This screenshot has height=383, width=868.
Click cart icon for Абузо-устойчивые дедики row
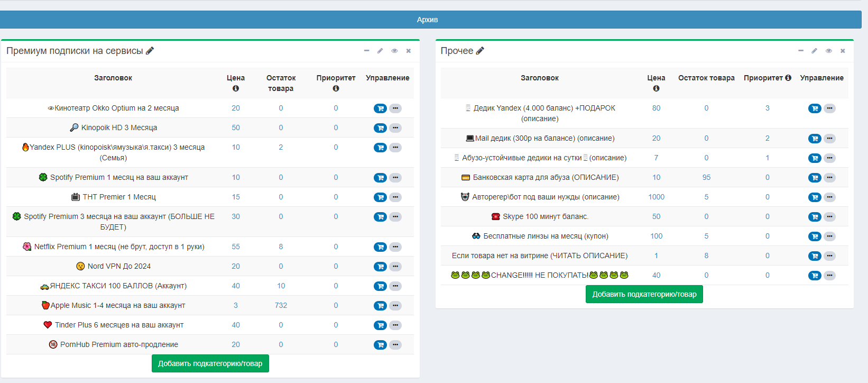815,158
